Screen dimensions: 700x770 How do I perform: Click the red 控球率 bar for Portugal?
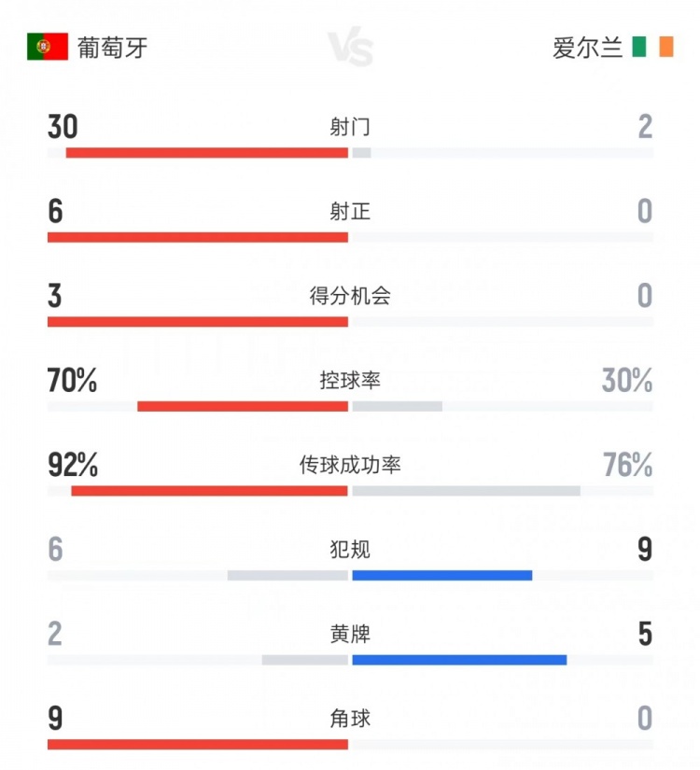coord(243,406)
